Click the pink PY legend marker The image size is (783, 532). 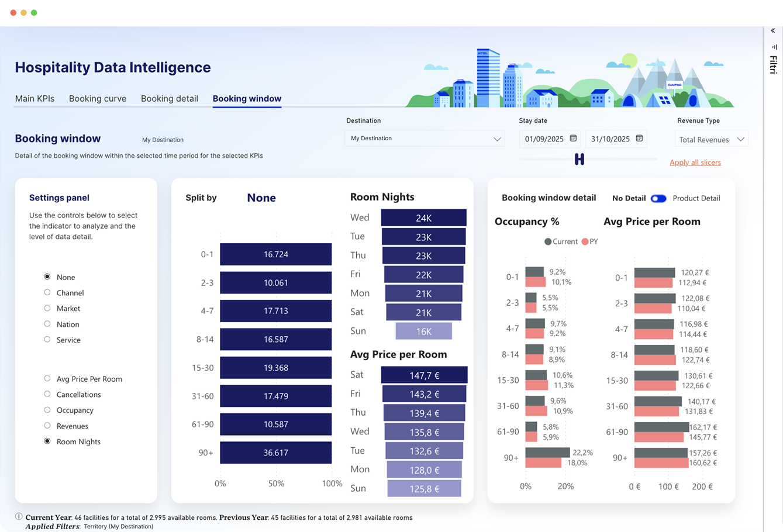coord(585,241)
